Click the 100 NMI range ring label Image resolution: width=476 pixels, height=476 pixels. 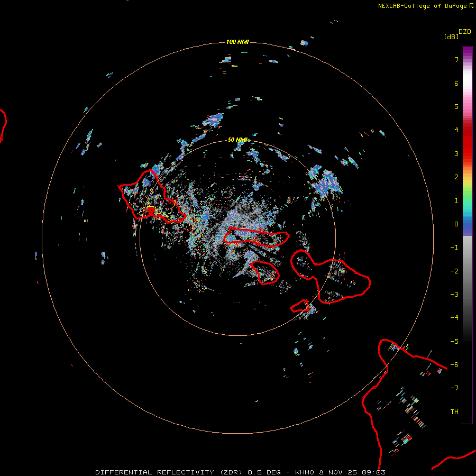tap(237, 42)
